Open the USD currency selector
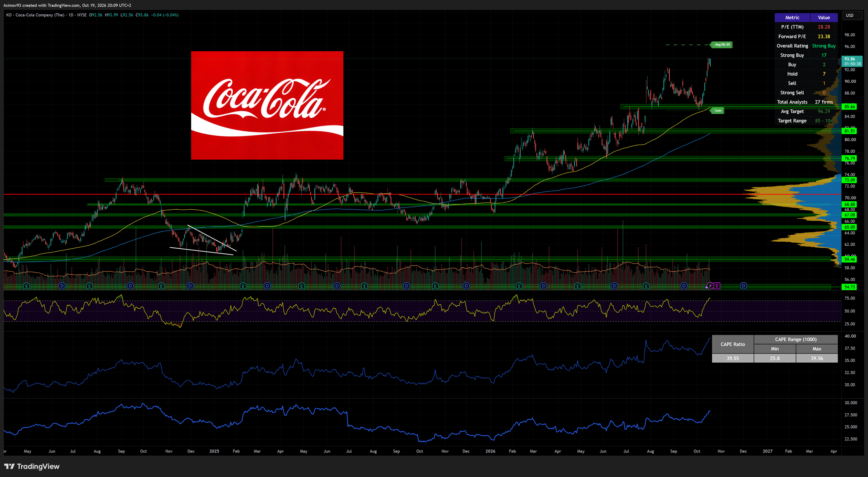This screenshot has height=477, width=868. 852,15
